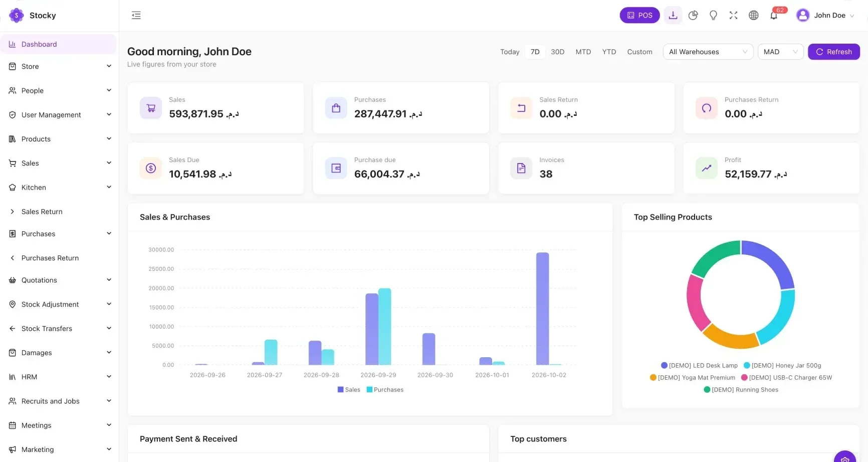868x462 pixels.
Task: Click the Purchases Return icon card
Action: point(707,108)
